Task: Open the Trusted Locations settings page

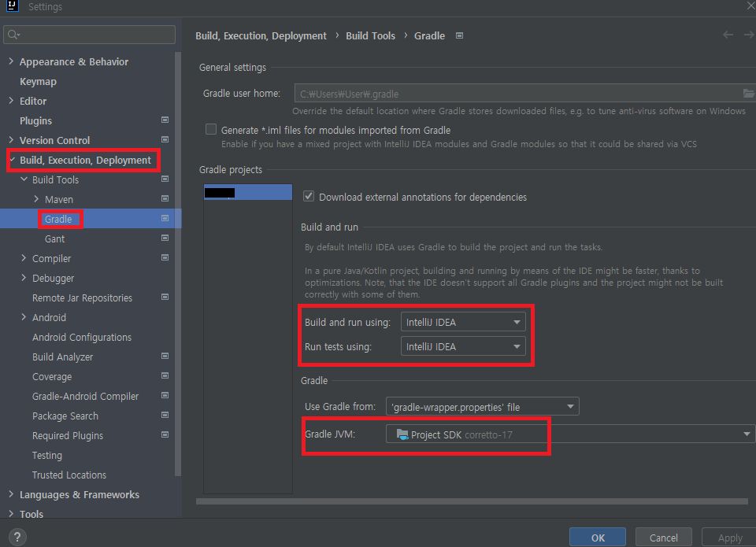Action: click(x=69, y=475)
